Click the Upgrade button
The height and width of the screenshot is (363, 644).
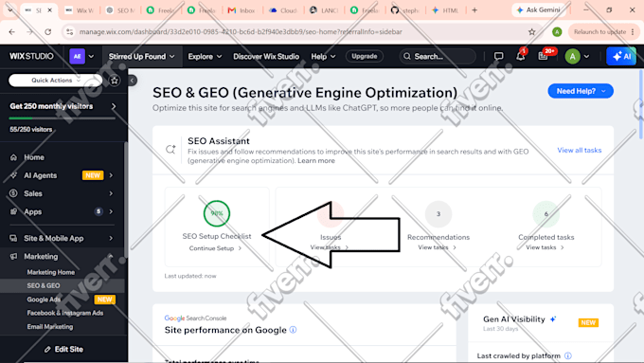(365, 56)
